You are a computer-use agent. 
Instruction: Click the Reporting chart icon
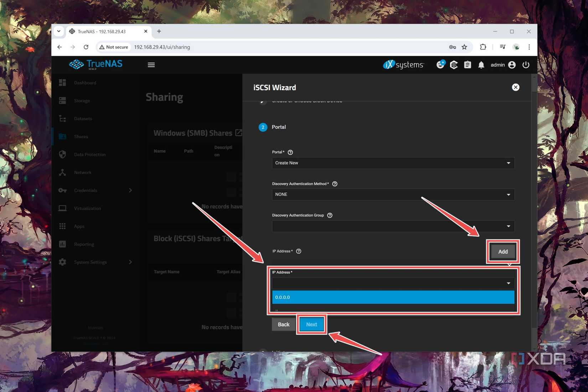click(x=62, y=244)
